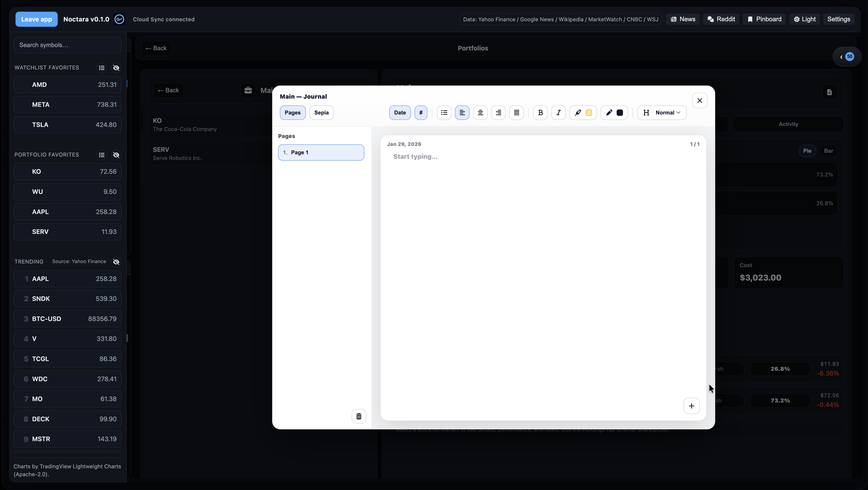Image resolution: width=868 pixels, height=490 pixels.
Task: Hide the Trending section prices
Action: click(116, 262)
